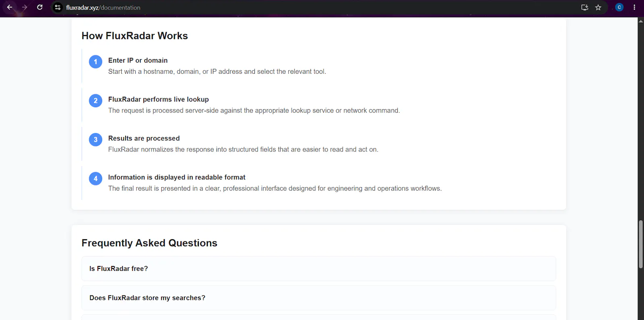Click 'Information is displayed in readable format' title

(x=177, y=177)
